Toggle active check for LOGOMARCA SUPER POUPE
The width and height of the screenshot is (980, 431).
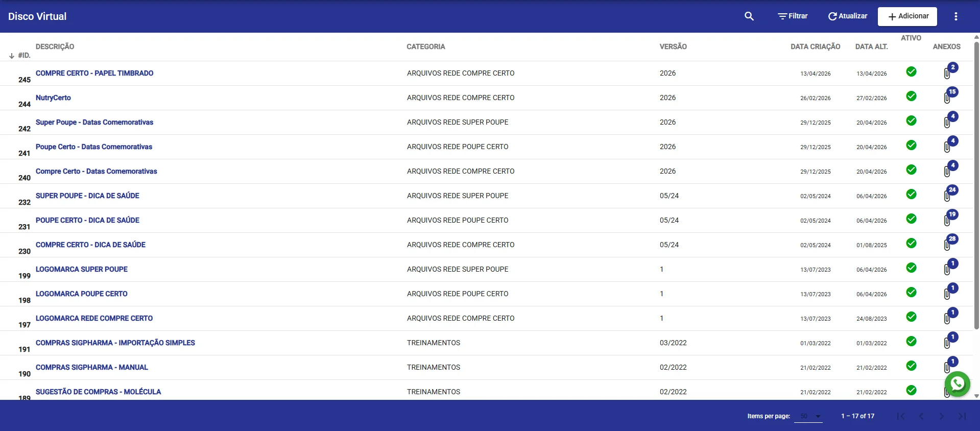click(911, 268)
